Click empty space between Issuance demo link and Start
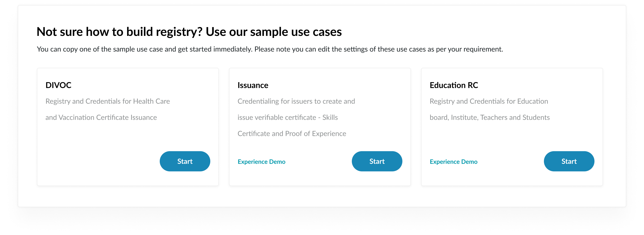Viewport: 644px width, 235px height. 318,162
